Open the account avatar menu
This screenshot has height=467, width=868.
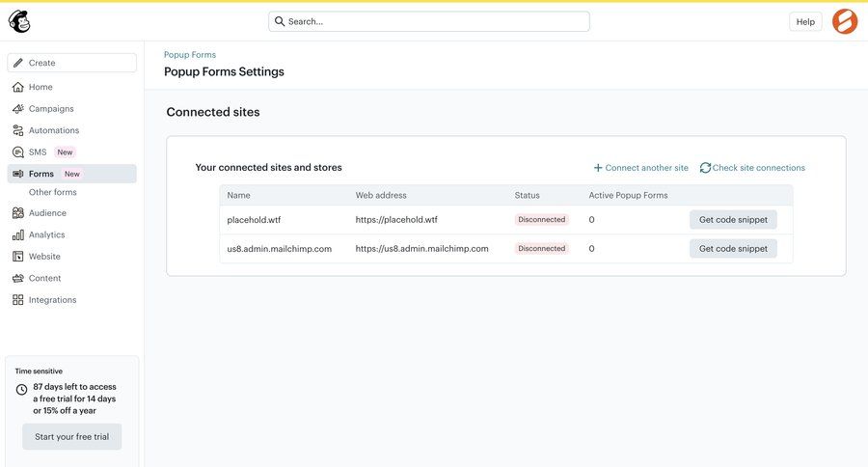coord(845,21)
